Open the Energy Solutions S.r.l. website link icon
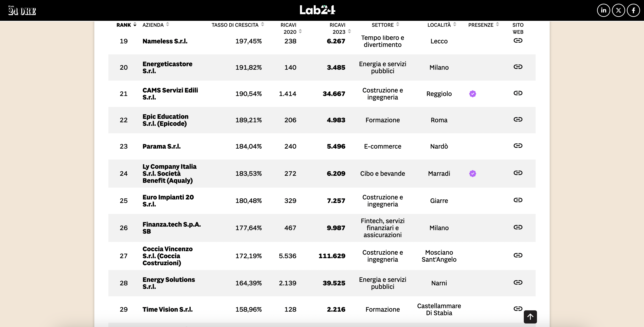Viewport: 644px width, 327px height. [518, 283]
